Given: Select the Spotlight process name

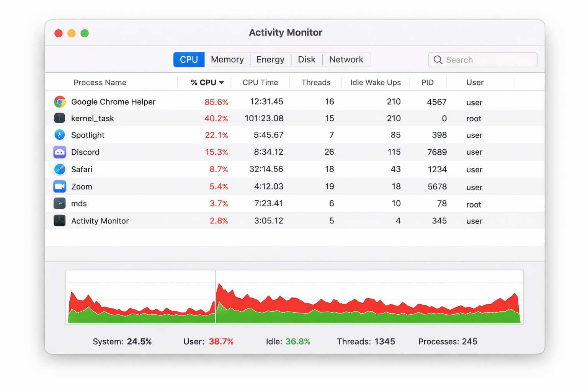Looking at the screenshot, I should tap(88, 135).
